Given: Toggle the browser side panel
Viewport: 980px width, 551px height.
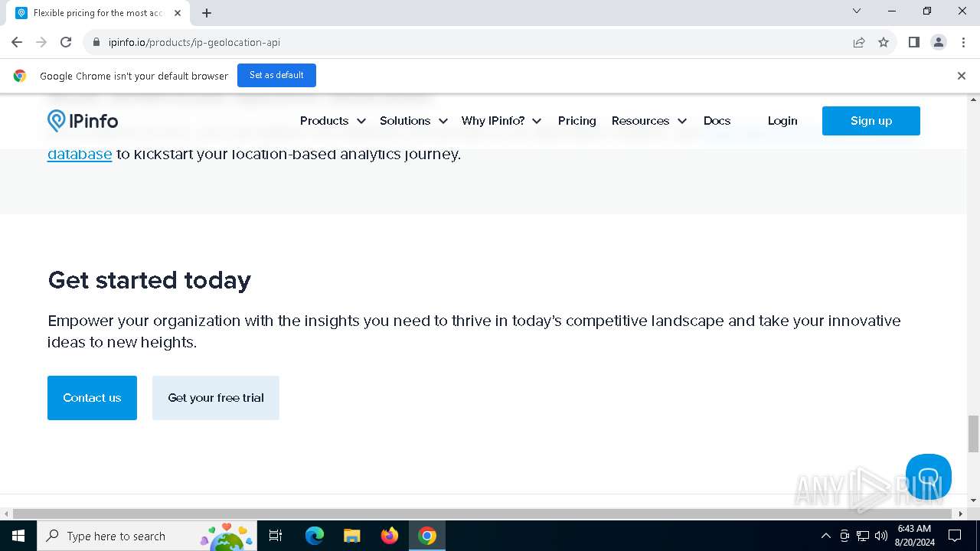Looking at the screenshot, I should (913, 42).
